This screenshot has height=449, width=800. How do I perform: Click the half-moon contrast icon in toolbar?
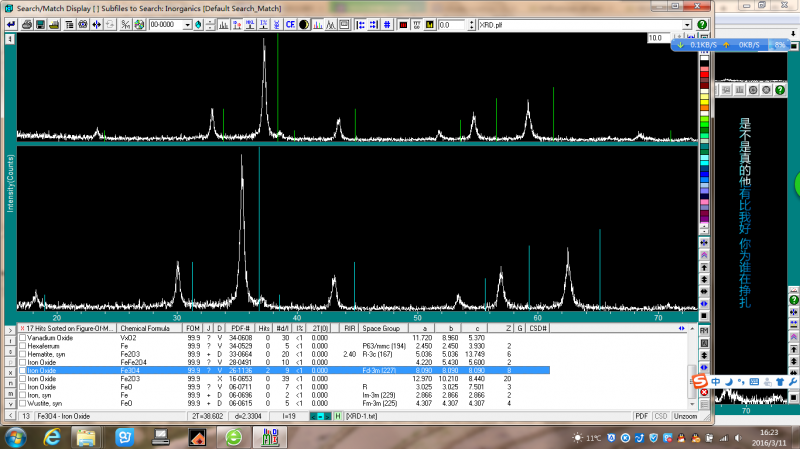[304, 24]
